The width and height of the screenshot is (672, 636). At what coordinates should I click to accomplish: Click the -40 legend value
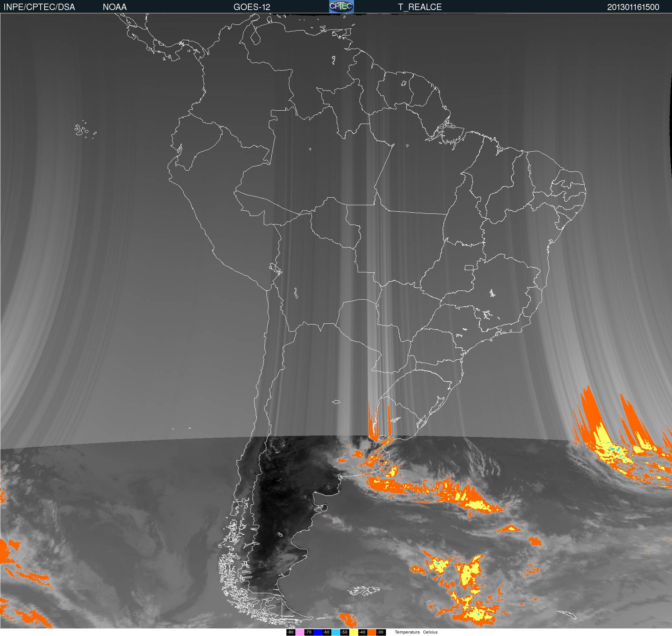(x=362, y=632)
